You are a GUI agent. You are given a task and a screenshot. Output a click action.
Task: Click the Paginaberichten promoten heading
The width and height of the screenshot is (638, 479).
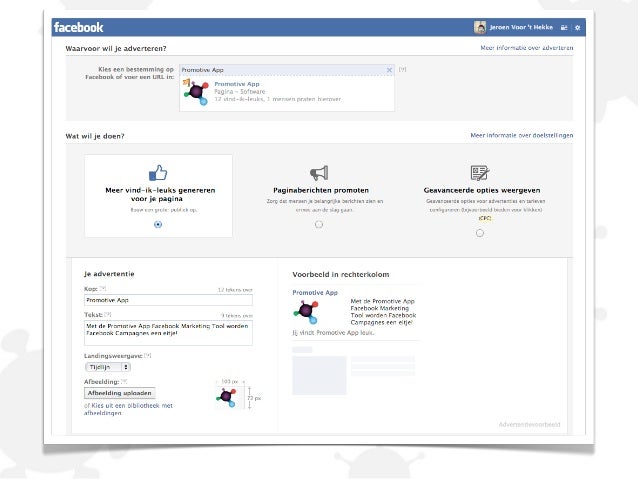321,190
